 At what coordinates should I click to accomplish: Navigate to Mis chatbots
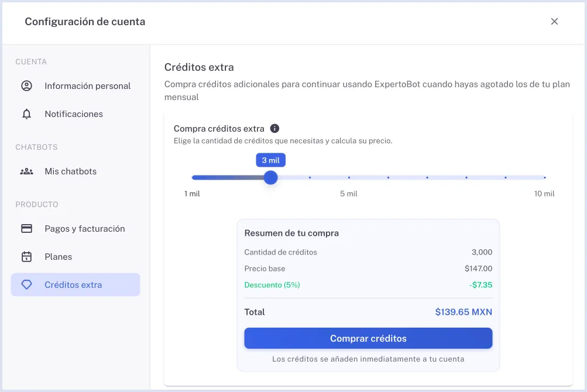[70, 171]
